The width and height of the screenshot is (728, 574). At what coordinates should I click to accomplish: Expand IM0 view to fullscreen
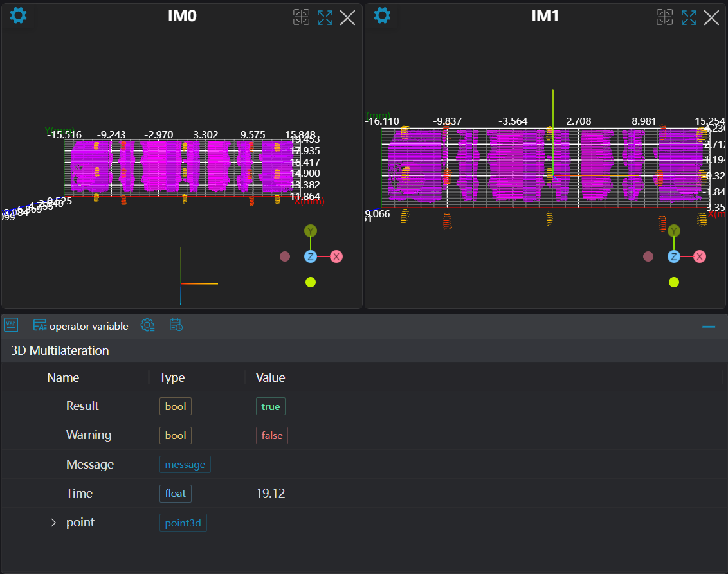pyautogui.click(x=325, y=17)
